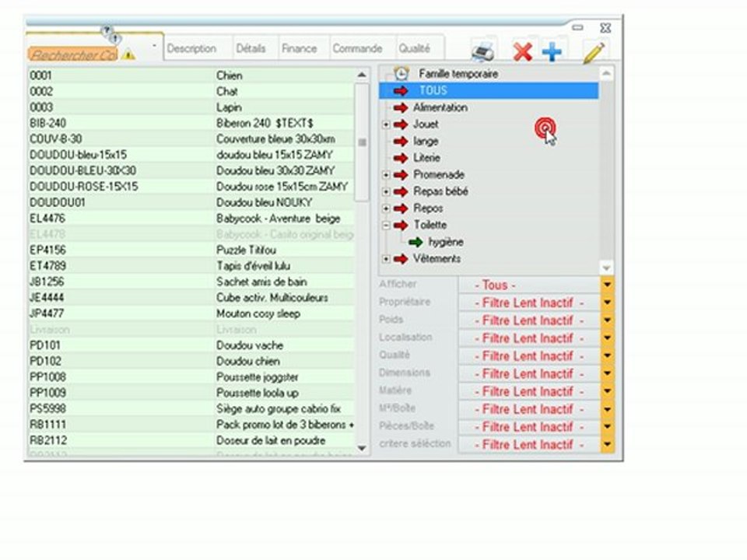Viewport: 747px width, 560px height.
Task: Open the Qualité filter dropdown arrow
Action: (x=607, y=355)
